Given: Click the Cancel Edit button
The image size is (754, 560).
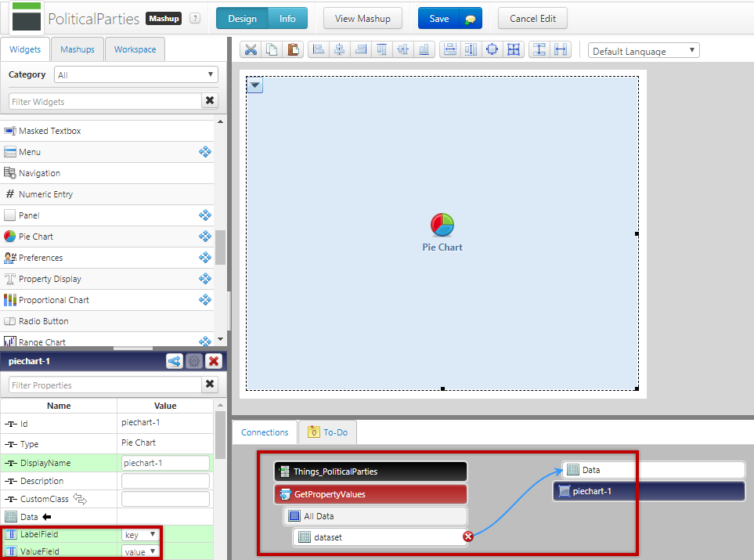Looking at the screenshot, I should pos(532,19).
